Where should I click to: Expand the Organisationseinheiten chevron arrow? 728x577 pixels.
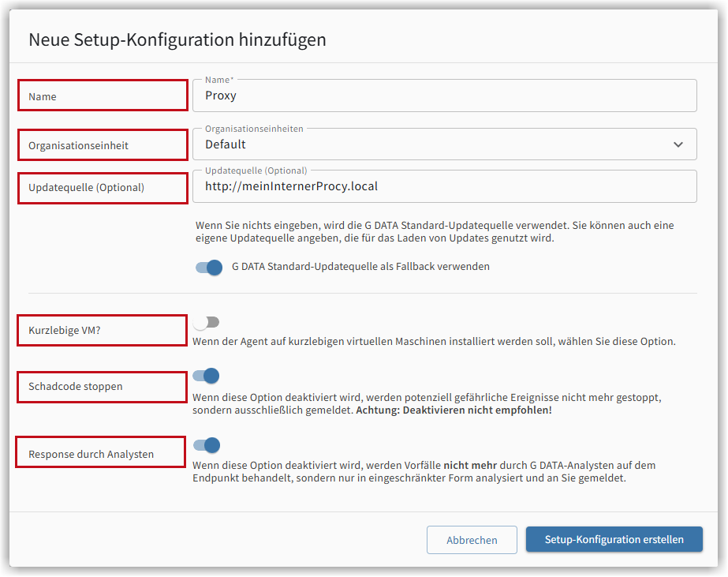click(678, 144)
